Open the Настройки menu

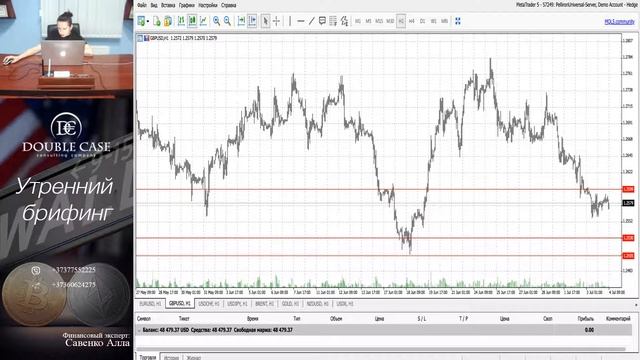click(208, 5)
